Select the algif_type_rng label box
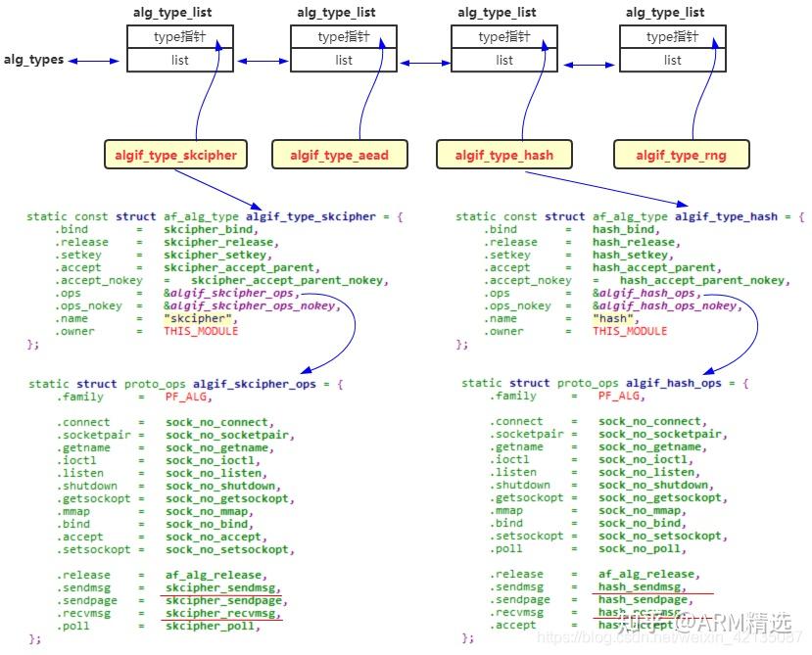 (681, 154)
